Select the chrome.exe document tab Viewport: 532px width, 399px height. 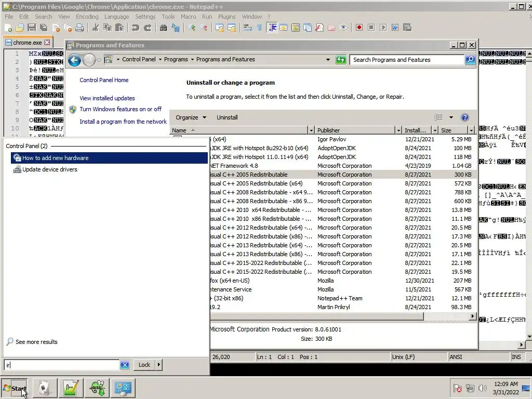[28, 43]
